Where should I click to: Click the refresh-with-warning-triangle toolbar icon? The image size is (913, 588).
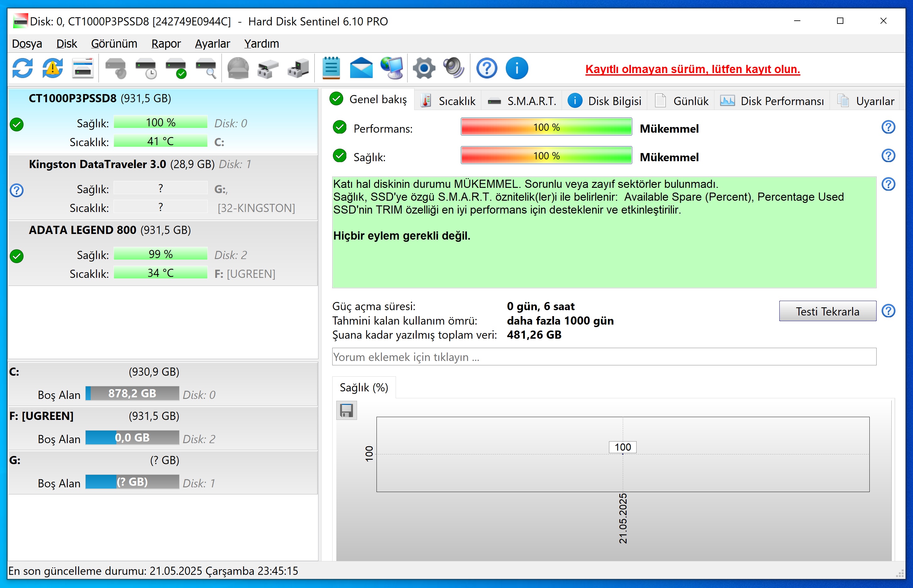pos(53,69)
